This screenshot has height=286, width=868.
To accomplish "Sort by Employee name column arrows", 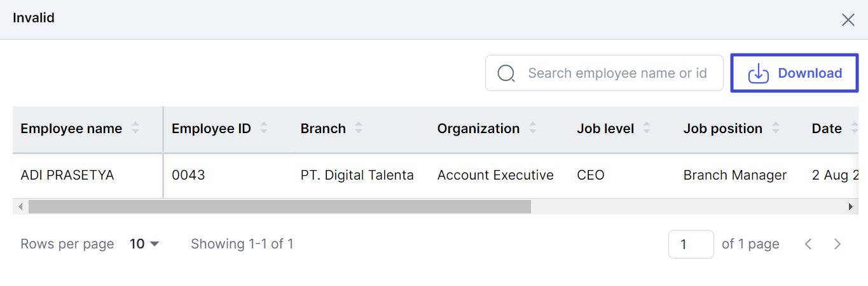I will (x=135, y=129).
